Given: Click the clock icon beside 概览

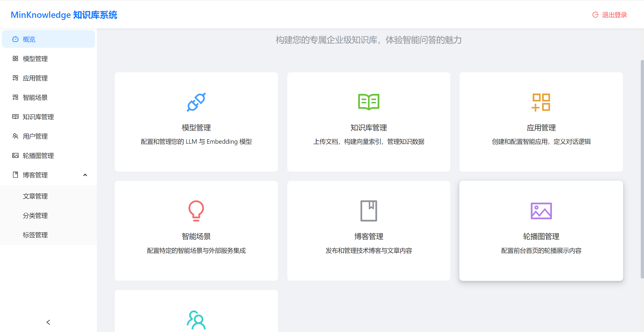Looking at the screenshot, I should click(x=15, y=39).
